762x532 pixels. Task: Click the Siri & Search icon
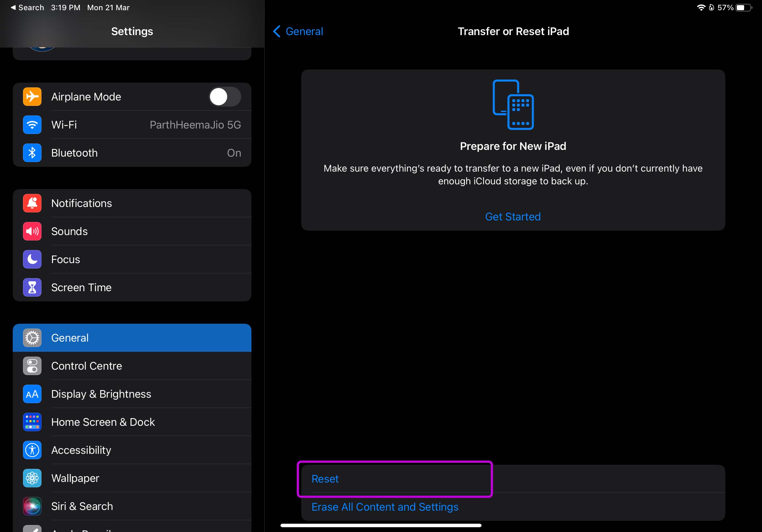(32, 506)
